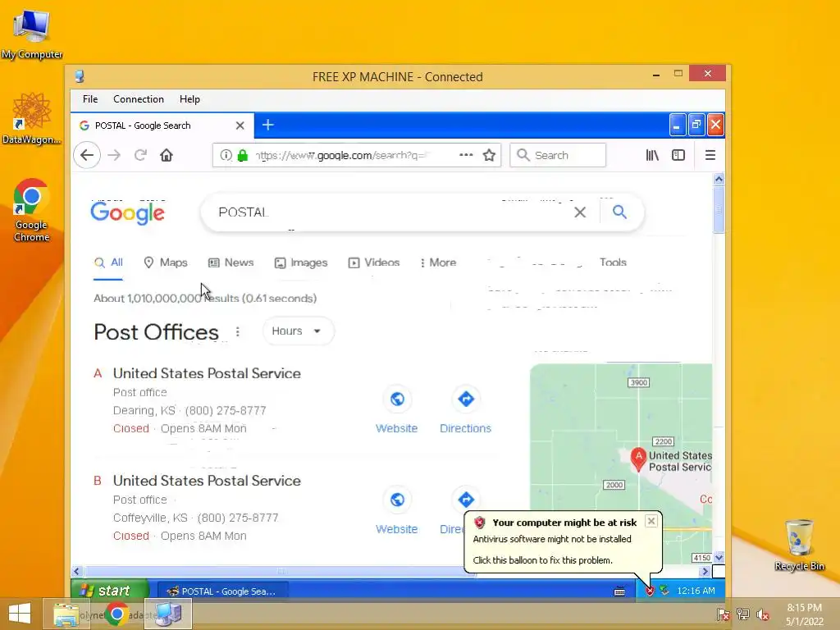
Task: Open second United States Postal Service result (Coffeyville)
Action: pos(207,481)
